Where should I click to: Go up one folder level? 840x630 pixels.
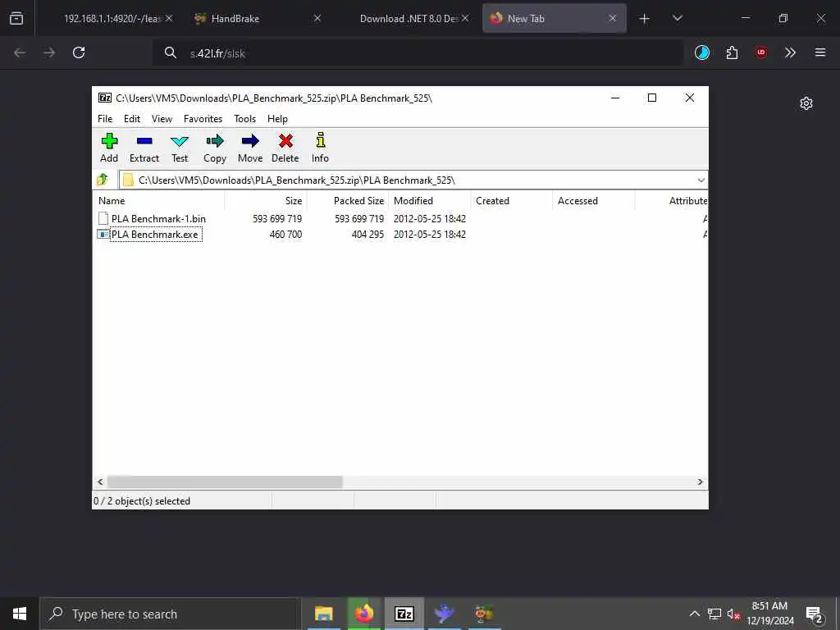[x=103, y=180]
